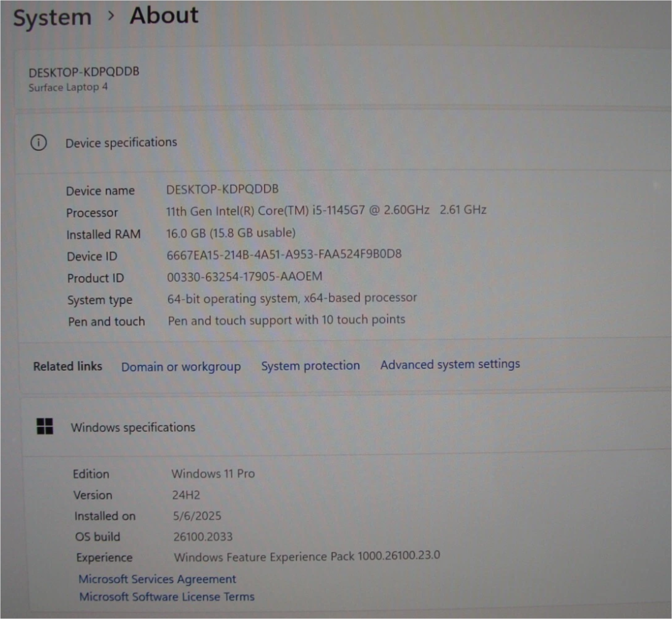
Task: Click the Product ID value
Action: 244,276
